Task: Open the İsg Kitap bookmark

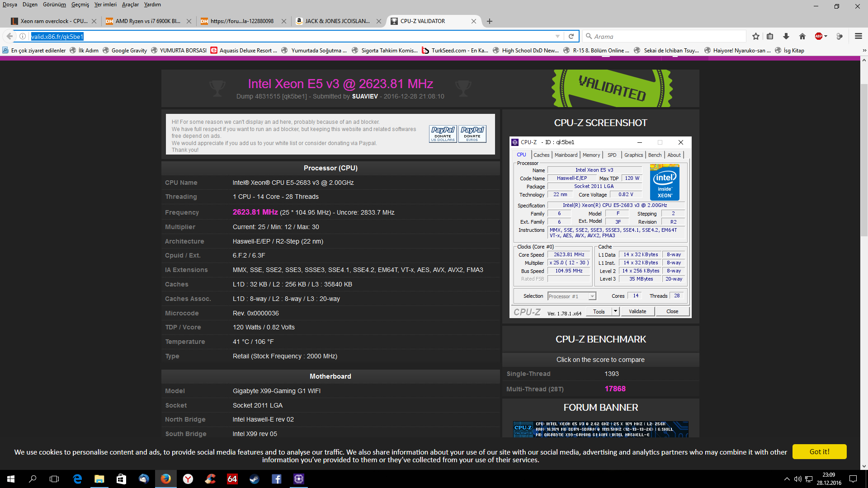Action: point(789,51)
